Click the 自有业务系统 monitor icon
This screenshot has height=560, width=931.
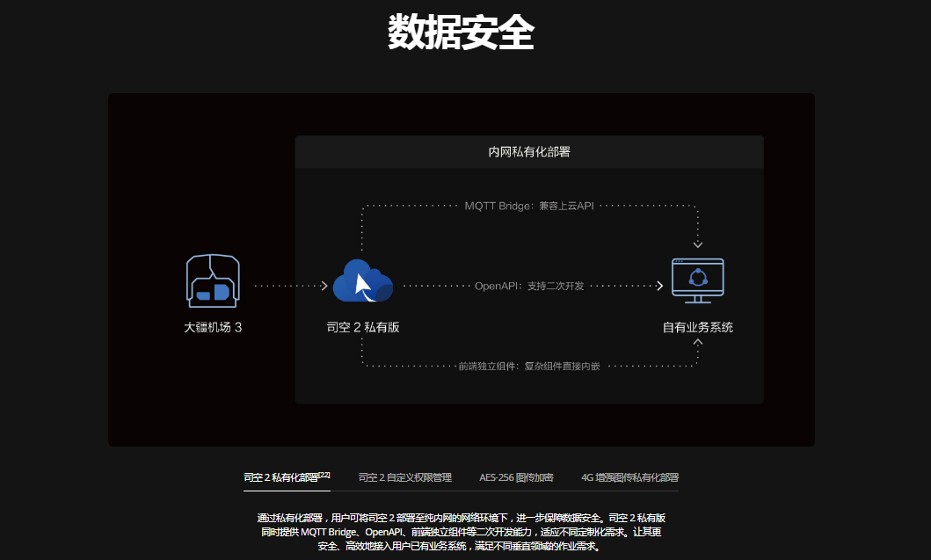click(697, 280)
